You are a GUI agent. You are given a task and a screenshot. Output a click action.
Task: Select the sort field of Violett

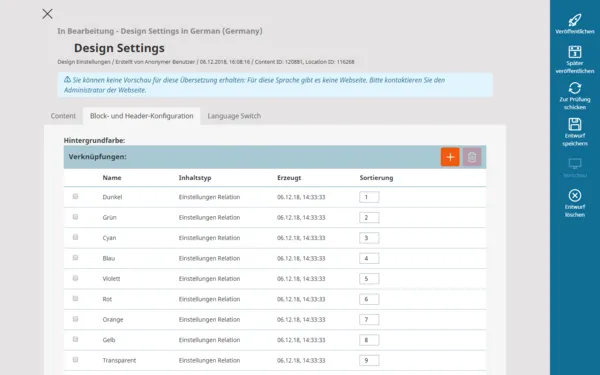(369, 279)
